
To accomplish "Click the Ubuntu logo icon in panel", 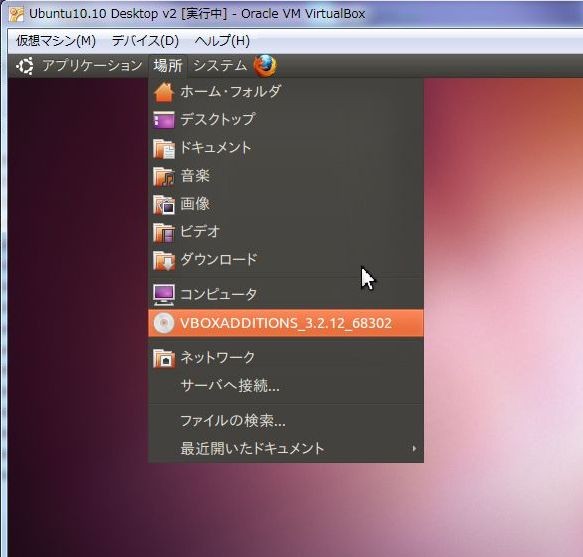I will [x=25, y=66].
